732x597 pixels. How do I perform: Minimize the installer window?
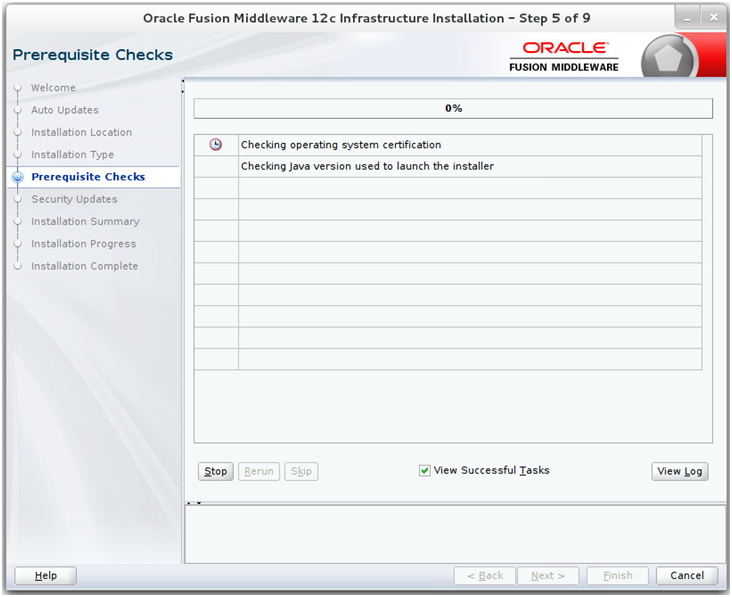pos(687,19)
